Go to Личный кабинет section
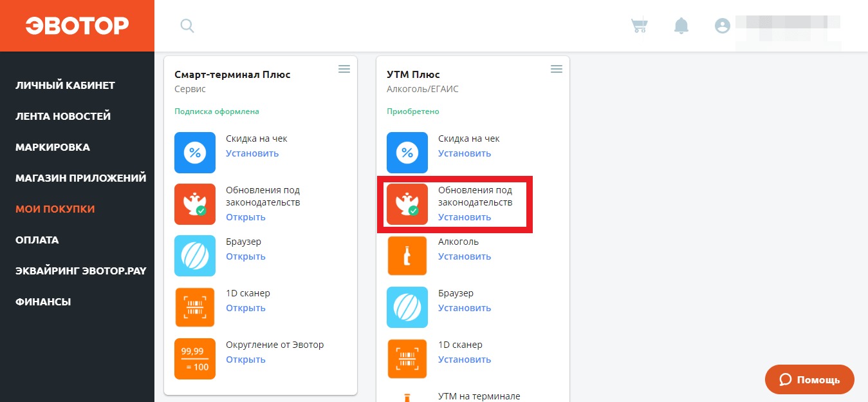868x402 pixels. [65, 85]
